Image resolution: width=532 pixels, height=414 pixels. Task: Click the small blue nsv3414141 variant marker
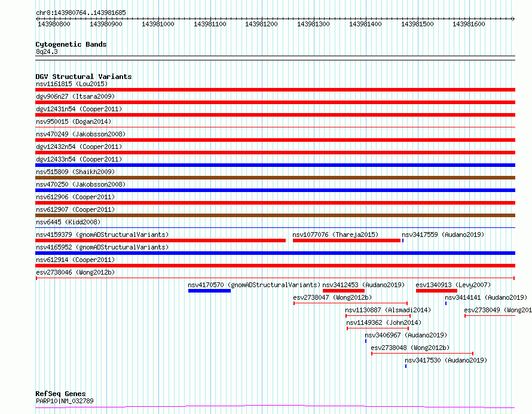click(x=446, y=303)
